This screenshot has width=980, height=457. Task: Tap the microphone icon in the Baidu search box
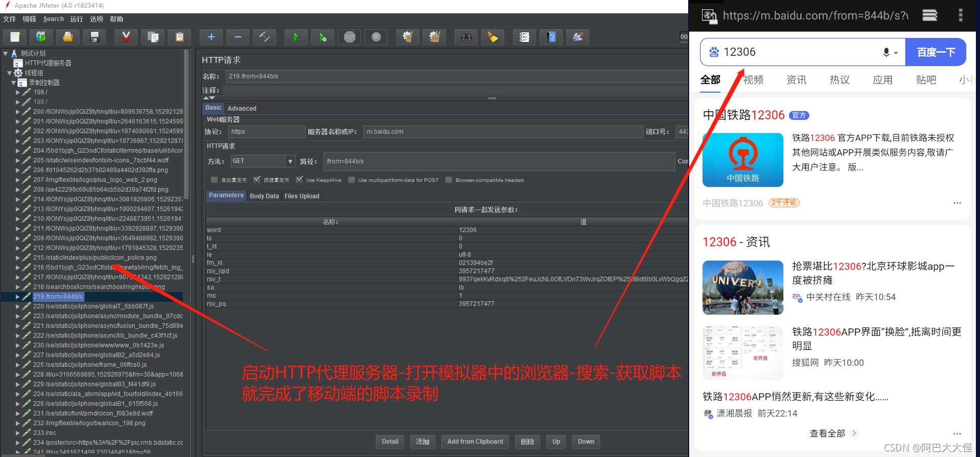pyautogui.click(x=886, y=52)
